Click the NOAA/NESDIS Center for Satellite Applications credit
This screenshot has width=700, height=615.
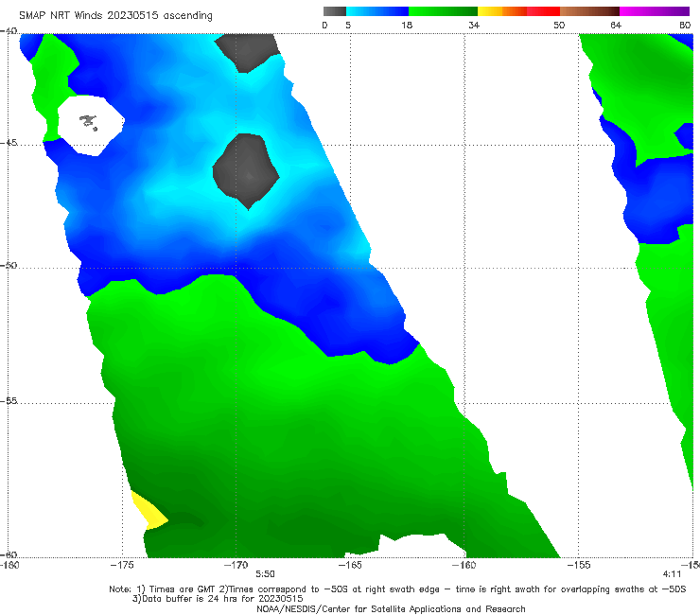coord(391,608)
